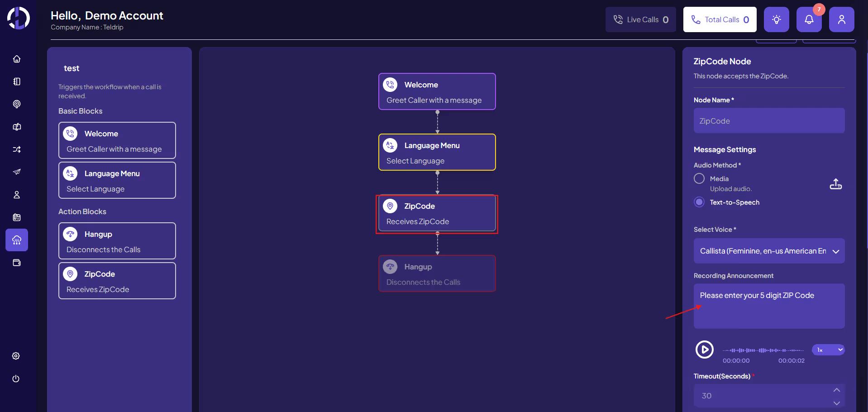Image resolution: width=868 pixels, height=412 pixels.
Task: Select the Hangup action block
Action: tap(117, 241)
